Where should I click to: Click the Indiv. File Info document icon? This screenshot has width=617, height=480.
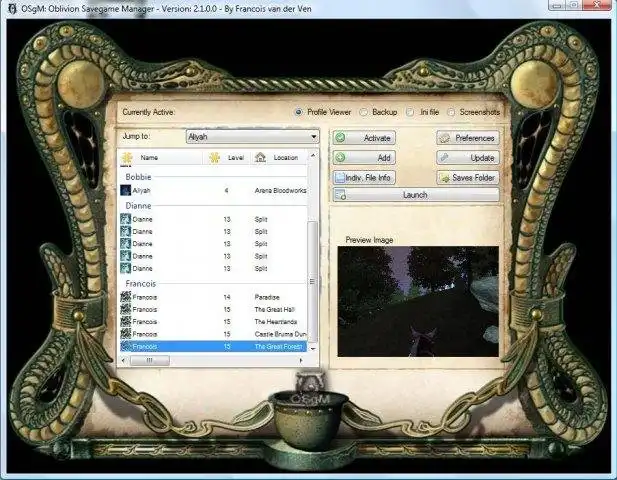tap(339, 178)
